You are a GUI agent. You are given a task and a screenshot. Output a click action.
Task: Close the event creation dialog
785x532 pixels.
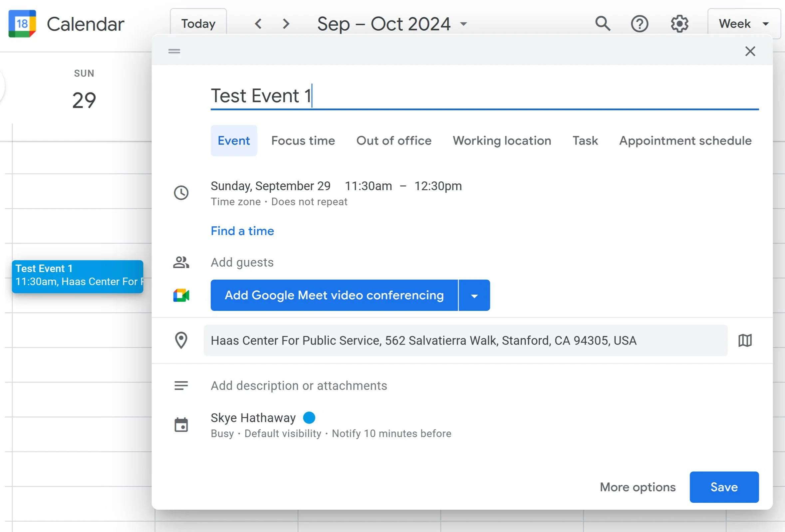click(x=750, y=51)
